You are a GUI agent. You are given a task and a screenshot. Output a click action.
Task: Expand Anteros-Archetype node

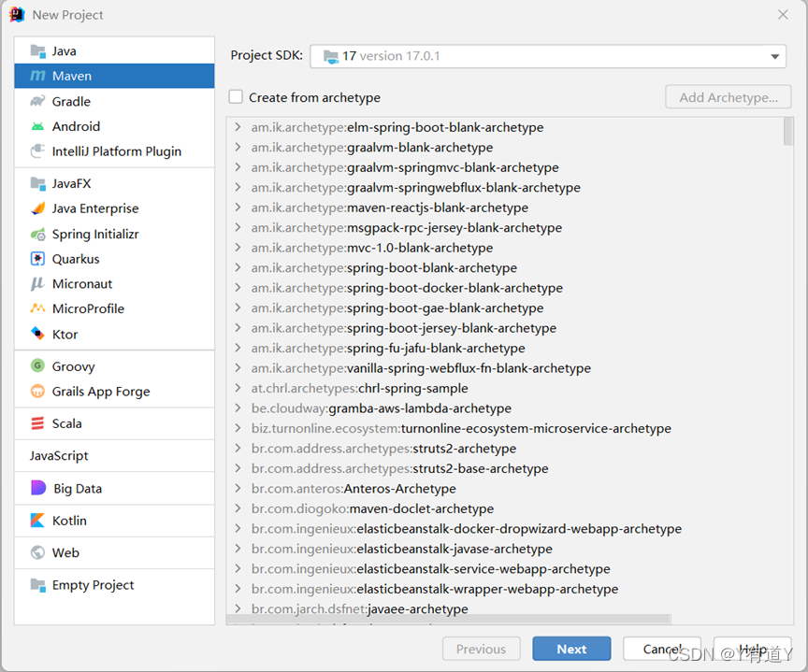coord(238,489)
